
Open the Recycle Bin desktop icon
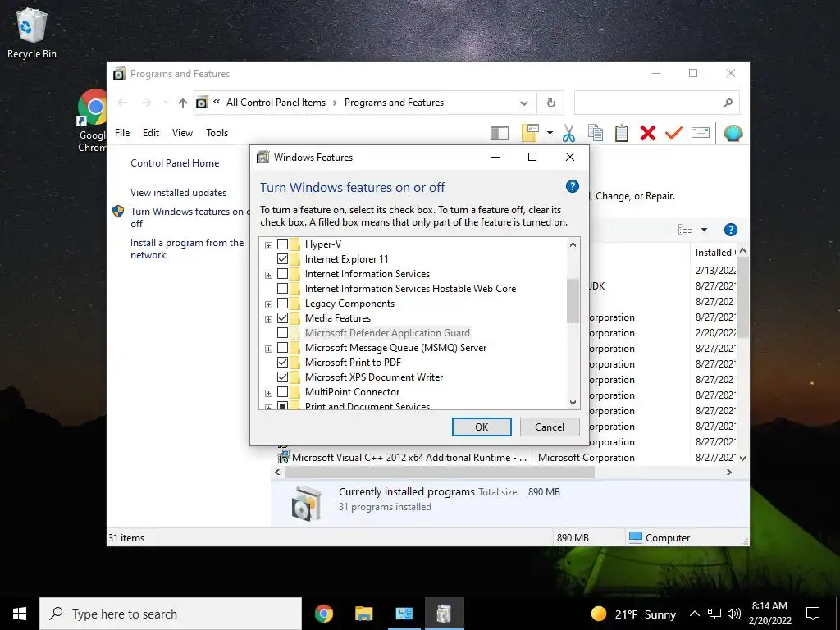pyautogui.click(x=32, y=33)
